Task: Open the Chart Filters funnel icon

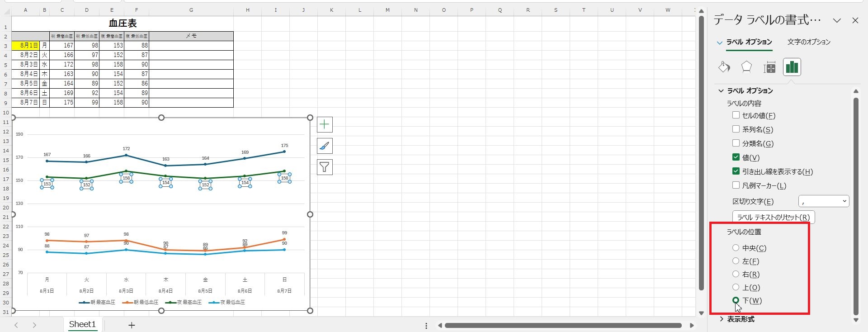Action: pos(325,167)
